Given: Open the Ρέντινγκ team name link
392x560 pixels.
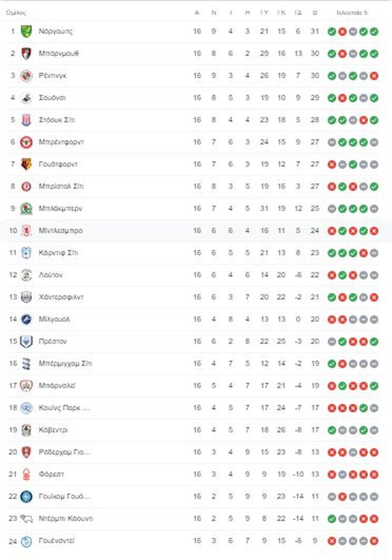Looking at the screenshot, I should (52, 76).
